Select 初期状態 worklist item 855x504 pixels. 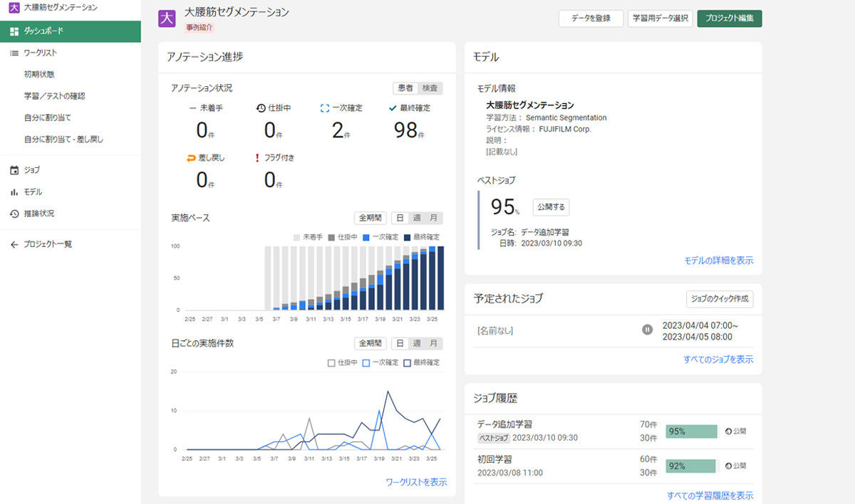[x=71, y=74]
